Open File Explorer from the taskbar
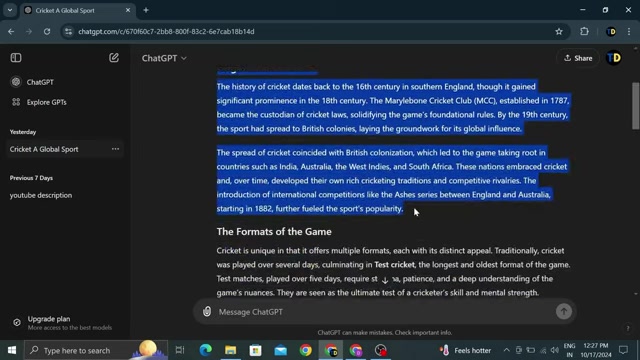 (x=231, y=350)
